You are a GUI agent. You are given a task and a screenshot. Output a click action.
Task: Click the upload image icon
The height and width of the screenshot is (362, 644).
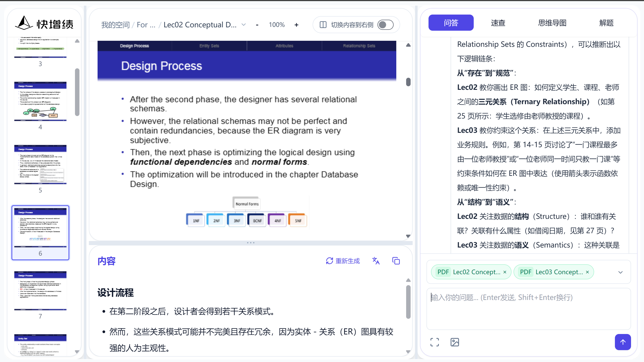coord(454,342)
